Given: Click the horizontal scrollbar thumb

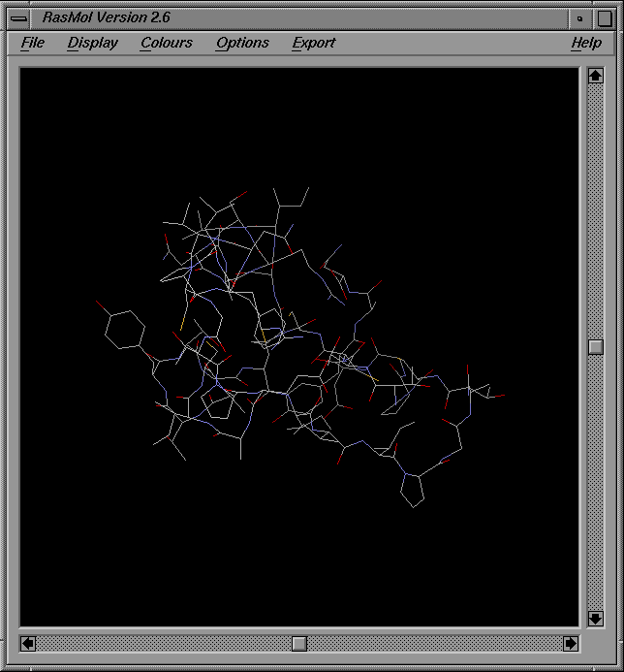Looking at the screenshot, I should [299, 643].
